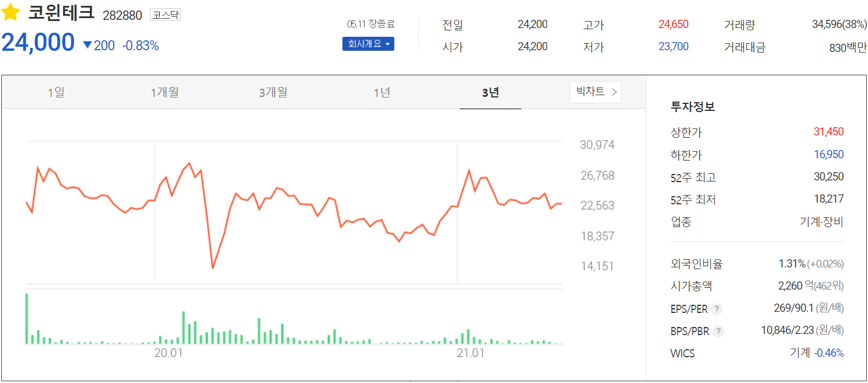Click the 전일 value 24,200
This screenshot has width=868, height=383.
533,24
